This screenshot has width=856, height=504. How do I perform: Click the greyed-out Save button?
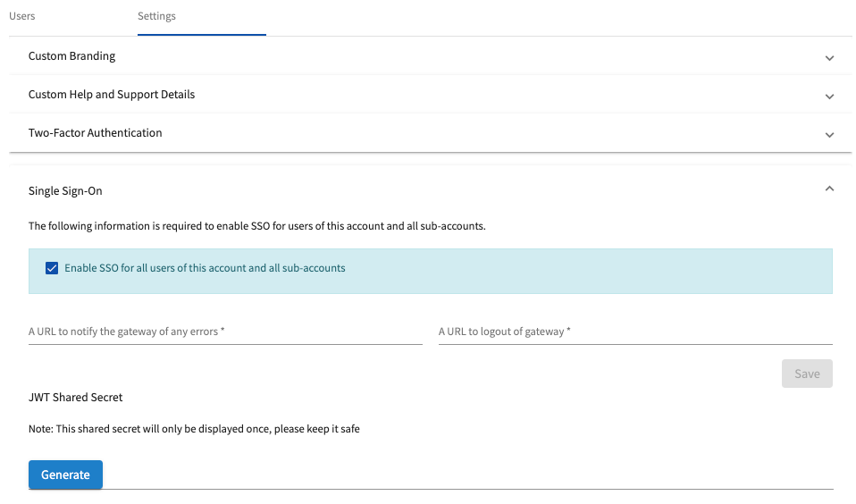pos(807,374)
